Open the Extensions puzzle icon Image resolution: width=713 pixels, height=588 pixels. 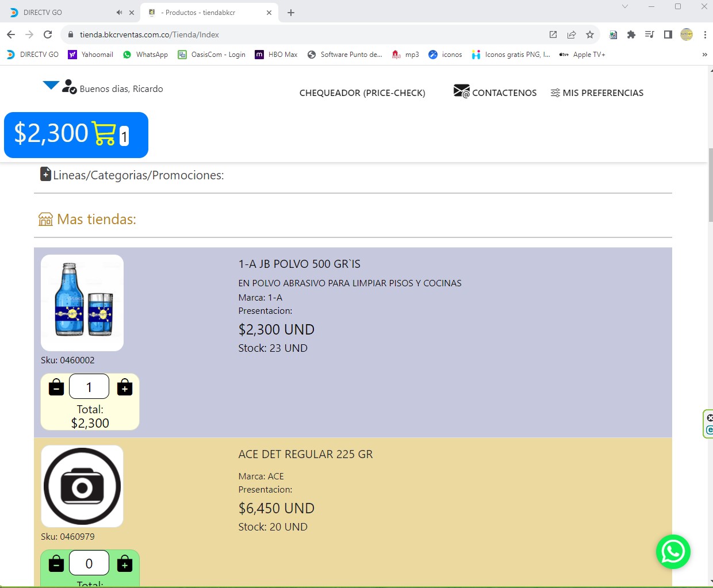coord(631,34)
